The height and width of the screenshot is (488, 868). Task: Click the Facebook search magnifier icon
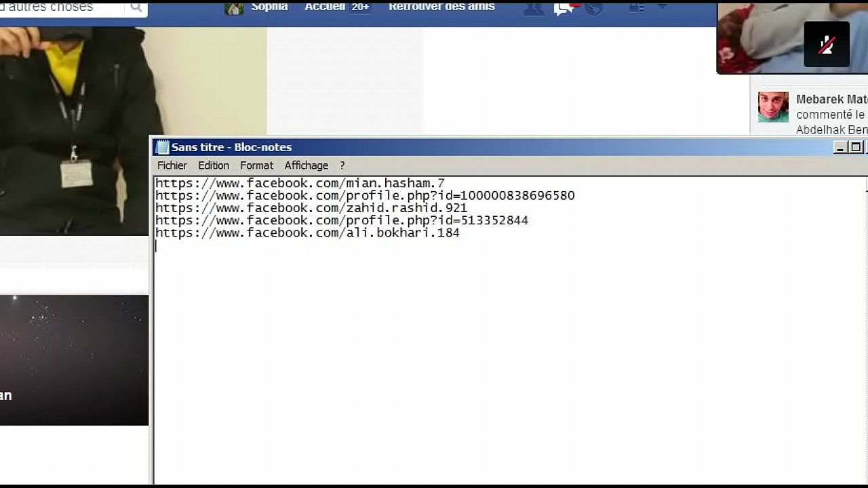pyautogui.click(x=136, y=7)
